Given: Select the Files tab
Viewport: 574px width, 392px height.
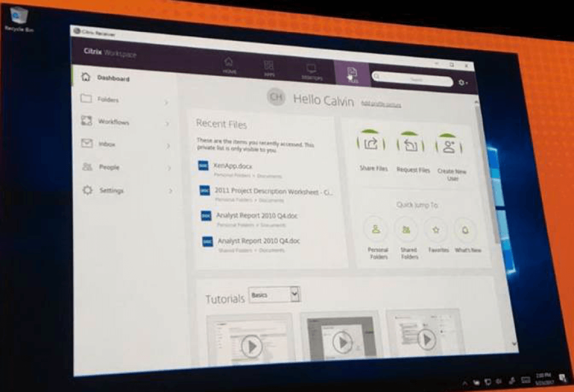Looking at the screenshot, I should (x=352, y=74).
